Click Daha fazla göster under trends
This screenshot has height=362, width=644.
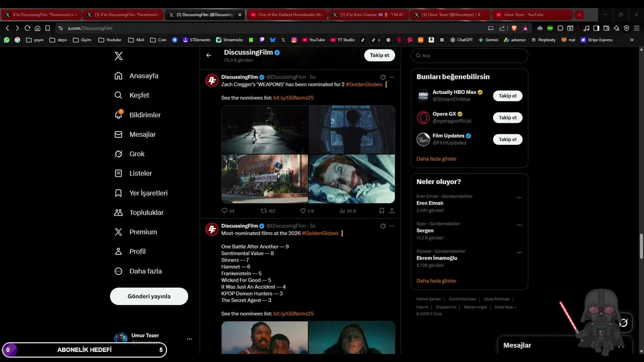[x=436, y=281]
